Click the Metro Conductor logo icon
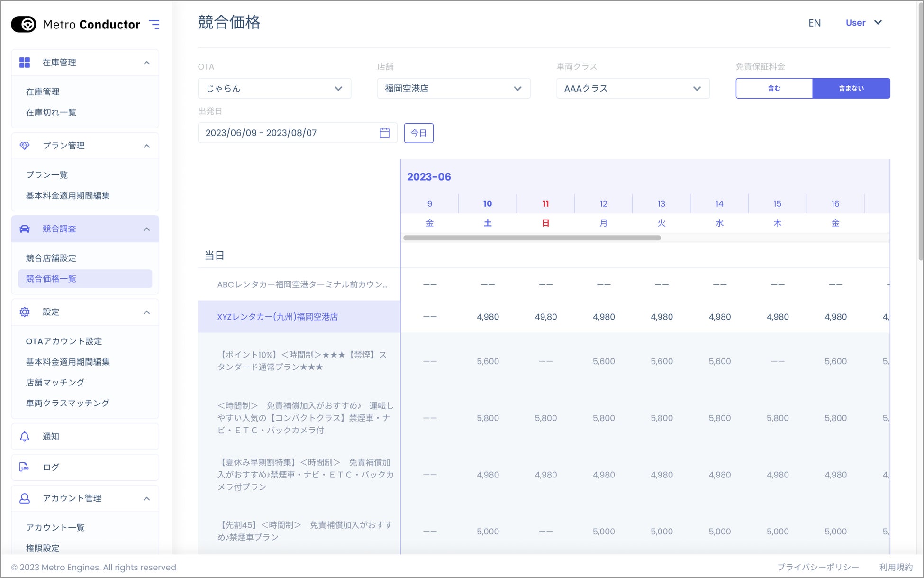This screenshot has width=924, height=578. coord(24,24)
